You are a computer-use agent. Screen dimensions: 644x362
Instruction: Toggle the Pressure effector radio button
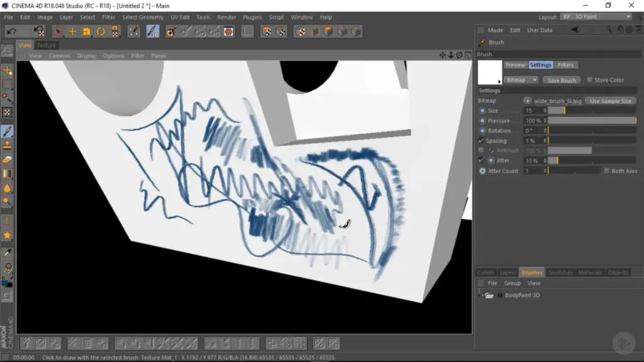pyautogui.click(x=482, y=121)
